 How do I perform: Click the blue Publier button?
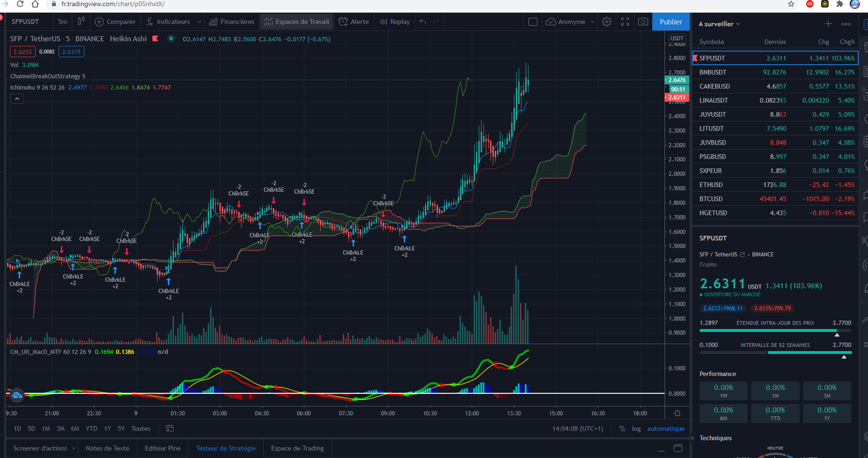pyautogui.click(x=671, y=22)
